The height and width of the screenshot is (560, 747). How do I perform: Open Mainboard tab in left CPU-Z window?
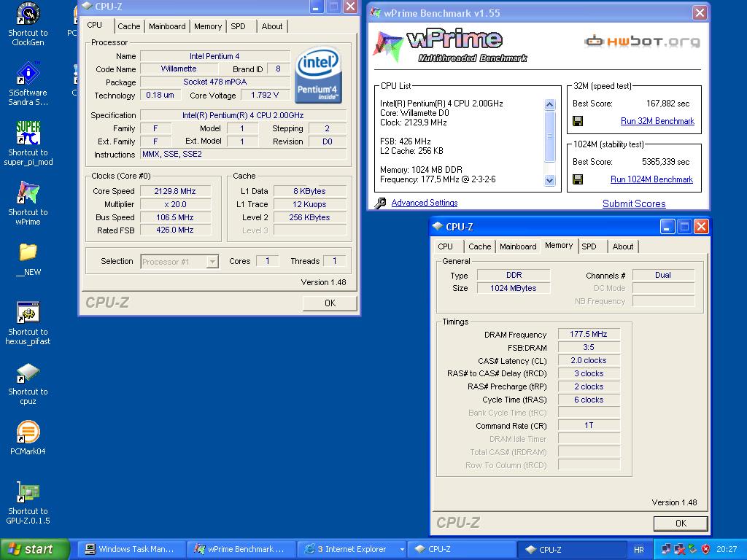tap(167, 26)
